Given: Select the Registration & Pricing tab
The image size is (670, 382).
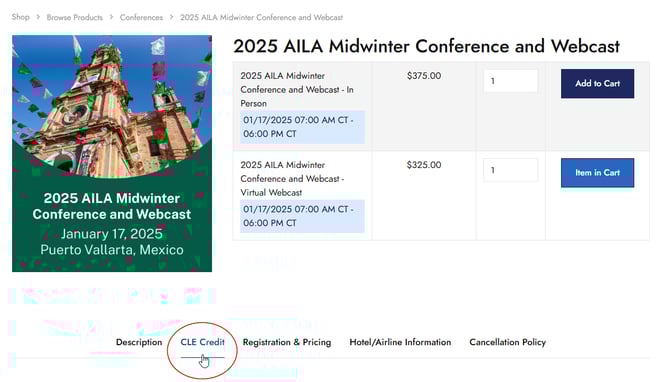Looking at the screenshot, I should tap(287, 342).
